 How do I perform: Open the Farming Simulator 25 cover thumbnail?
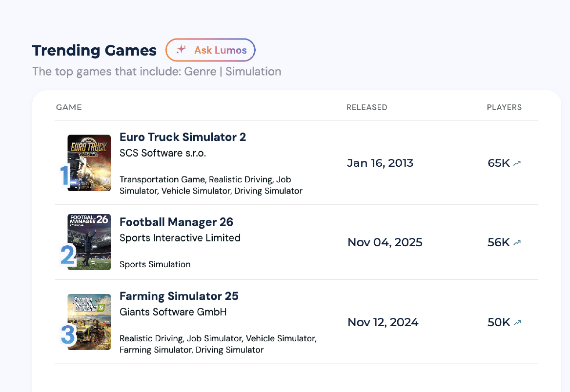(x=89, y=322)
